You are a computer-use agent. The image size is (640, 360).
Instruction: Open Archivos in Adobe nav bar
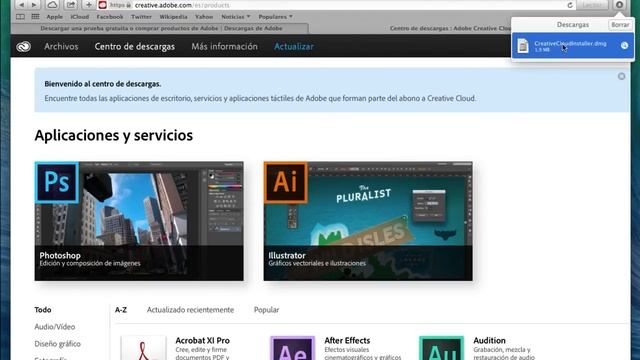coord(61,47)
